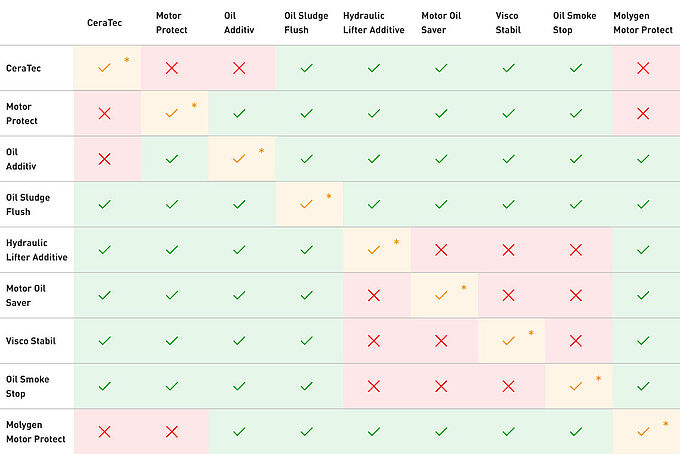Click orange check in Motor Protect row, Motor Protect column
Image resolution: width=680 pixels, height=454 pixels.
tap(172, 113)
